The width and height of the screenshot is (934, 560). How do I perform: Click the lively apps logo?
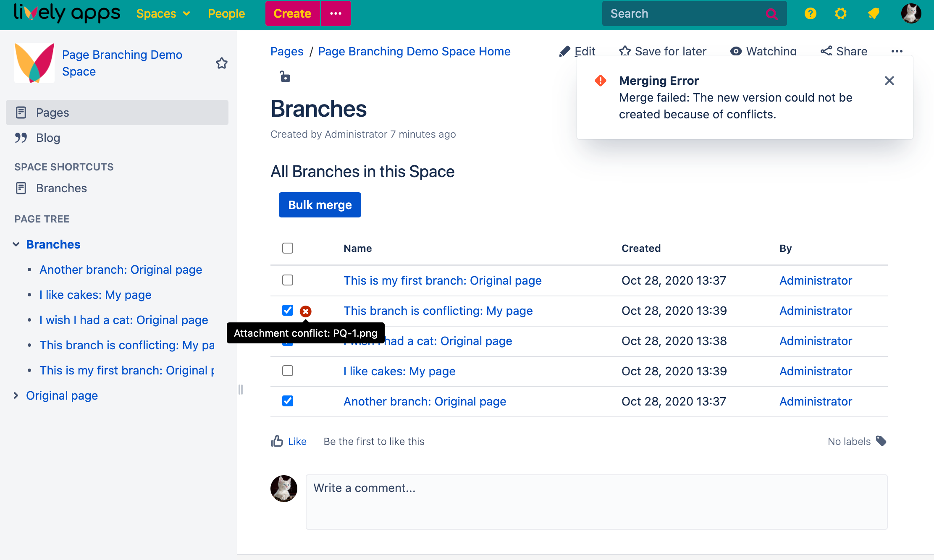(67, 13)
